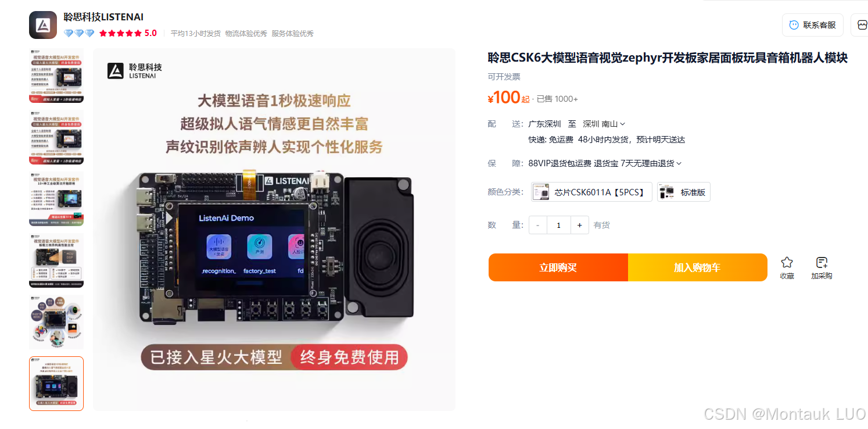This screenshot has height=429, width=868.
Task: Expand the 7天无理由退货 guarantee details
Action: (x=651, y=163)
